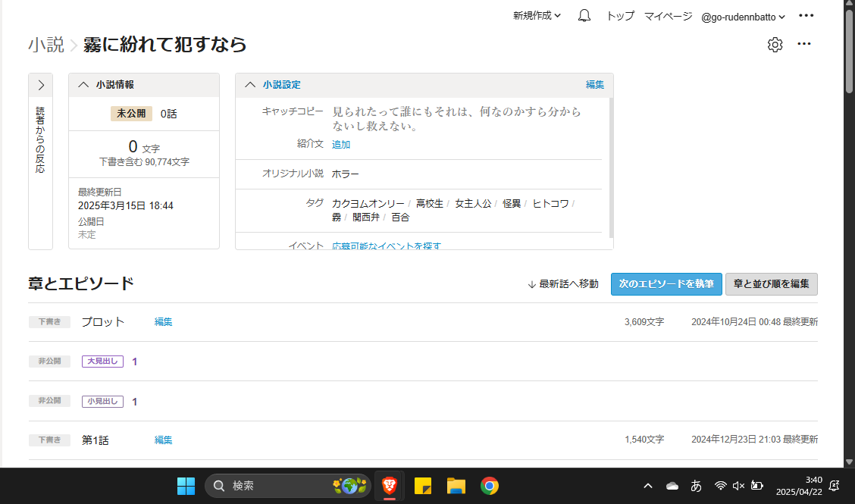855x504 pixels.
Task: Open マイページ from the header
Action: pos(668,16)
